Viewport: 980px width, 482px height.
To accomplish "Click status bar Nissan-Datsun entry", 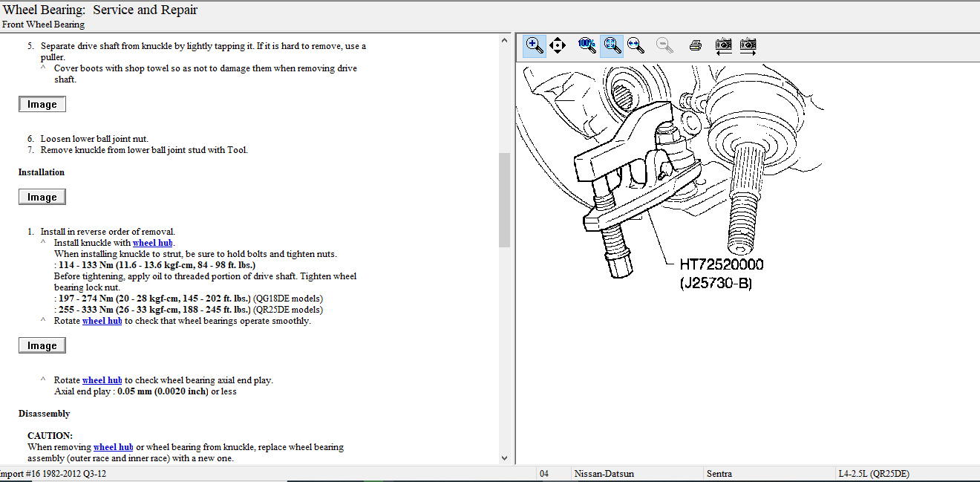I will tap(603, 474).
